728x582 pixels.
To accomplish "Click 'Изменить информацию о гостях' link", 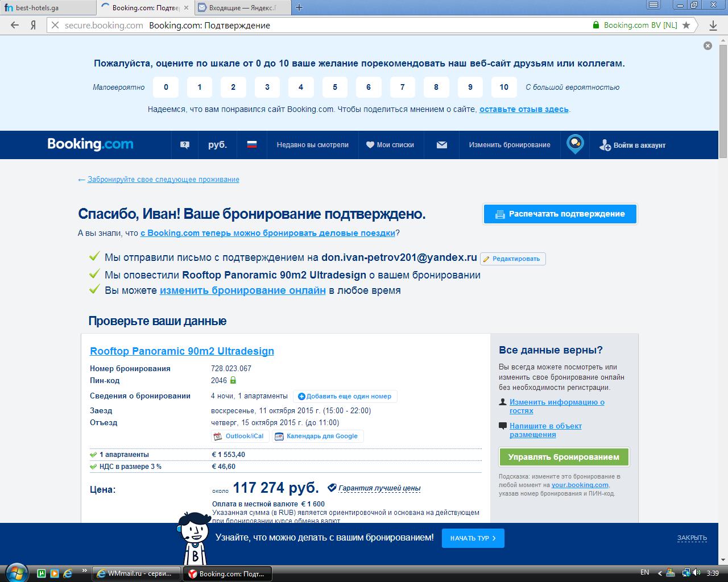I will (557, 406).
